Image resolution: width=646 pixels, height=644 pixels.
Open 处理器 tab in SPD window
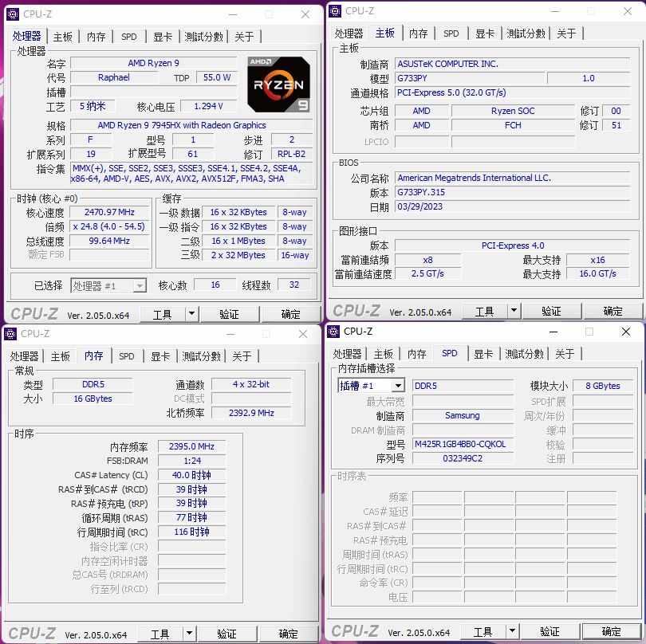click(347, 354)
